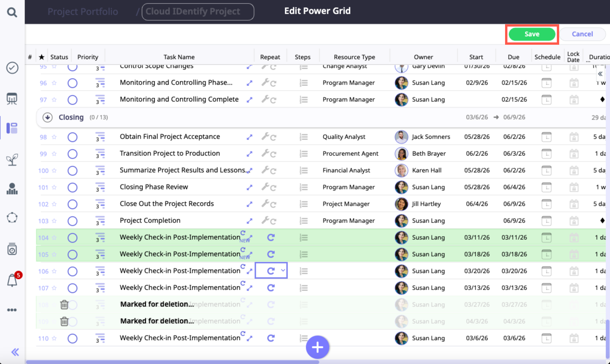Expand task details arrow for Obtain Final Project Acceptance
This screenshot has height=364, width=610.
point(249,137)
